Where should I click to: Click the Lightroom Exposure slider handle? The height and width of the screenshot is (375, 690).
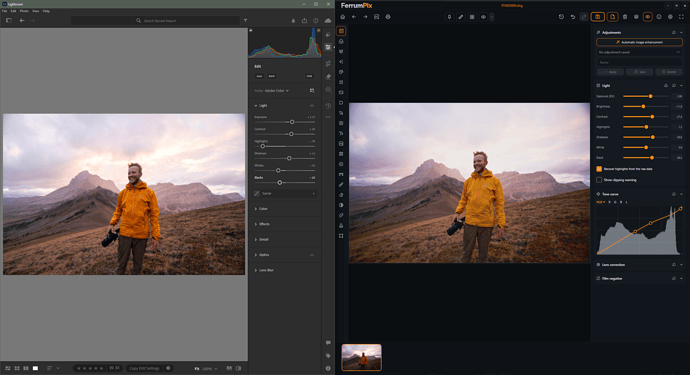[292, 122]
